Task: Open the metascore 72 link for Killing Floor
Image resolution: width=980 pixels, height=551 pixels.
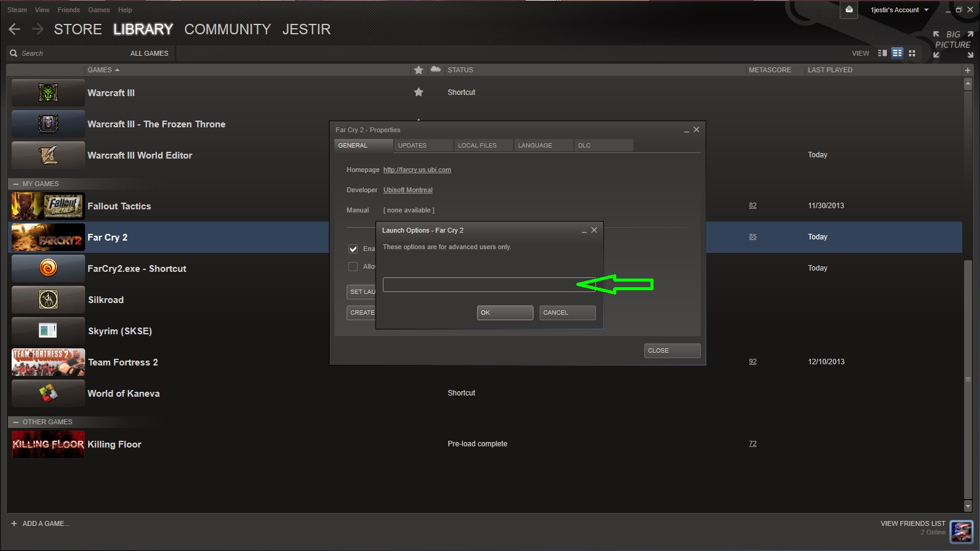Action: click(753, 444)
